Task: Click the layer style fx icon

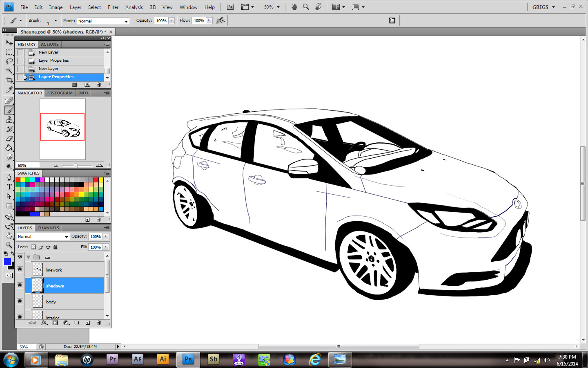Action: pyautogui.click(x=44, y=323)
